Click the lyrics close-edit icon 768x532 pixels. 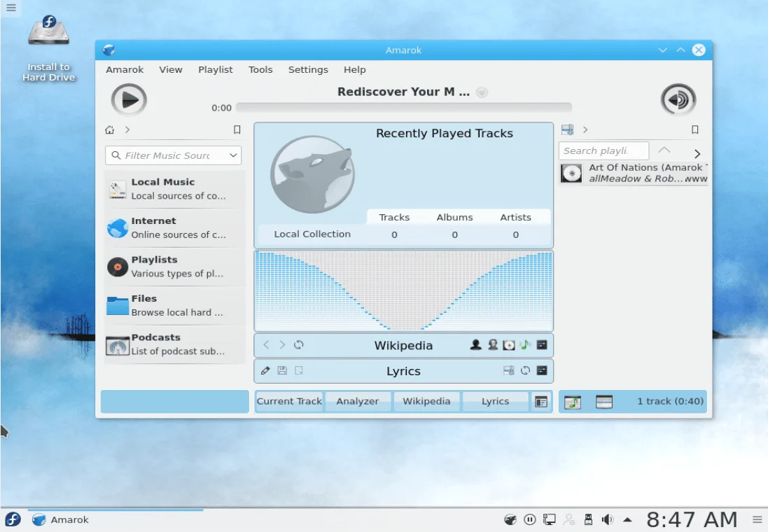point(299,371)
